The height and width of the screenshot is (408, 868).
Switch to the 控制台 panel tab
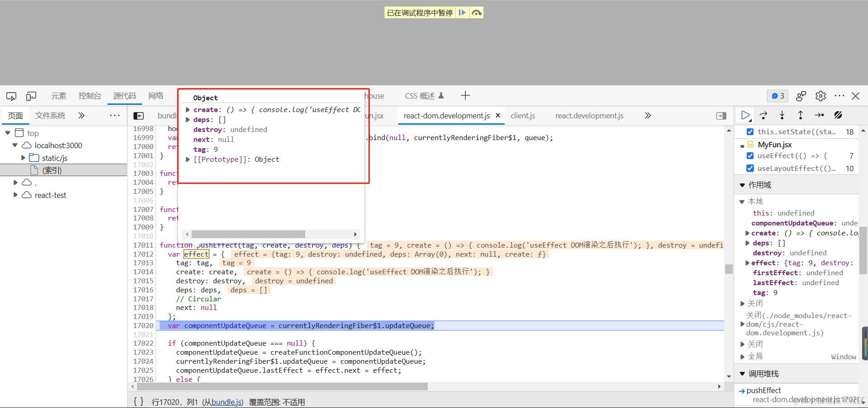90,96
